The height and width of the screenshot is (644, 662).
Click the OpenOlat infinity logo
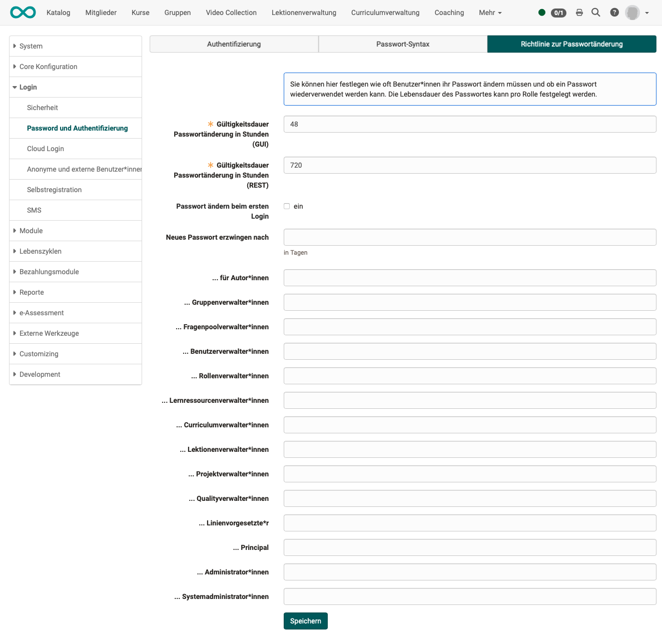coord(23,12)
